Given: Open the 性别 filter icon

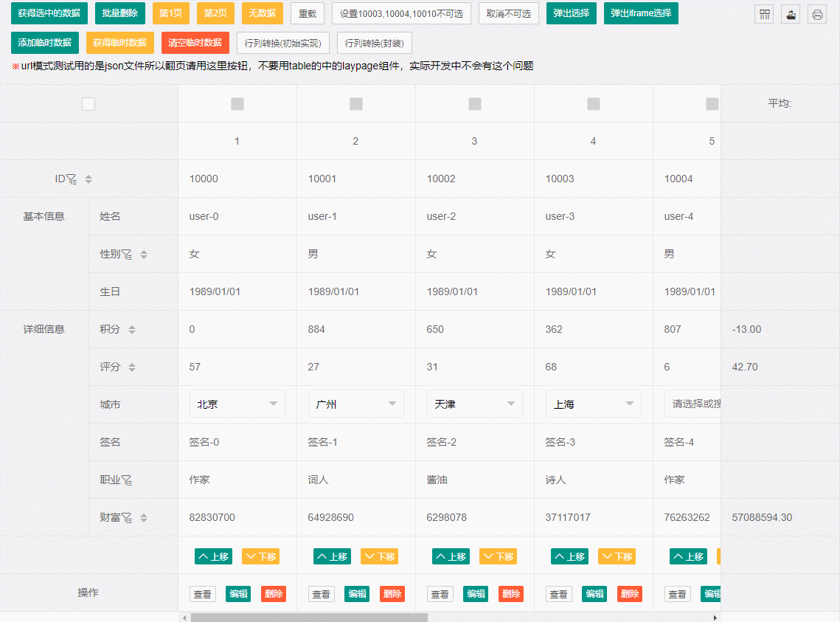Looking at the screenshot, I should [127, 255].
